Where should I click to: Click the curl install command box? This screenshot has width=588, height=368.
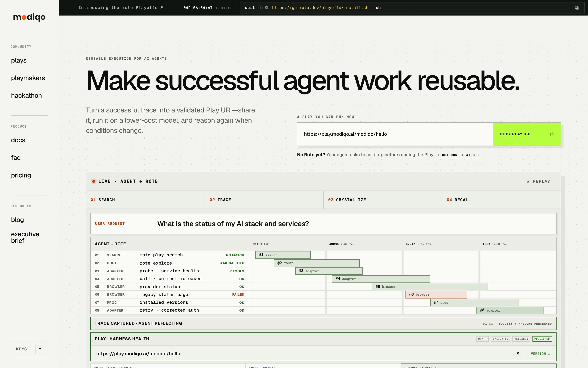click(x=404, y=8)
